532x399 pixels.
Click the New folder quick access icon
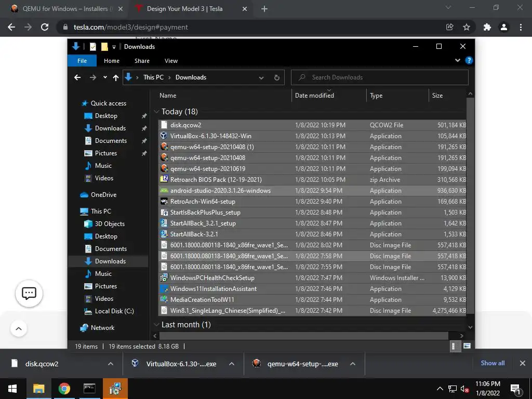coord(104,47)
